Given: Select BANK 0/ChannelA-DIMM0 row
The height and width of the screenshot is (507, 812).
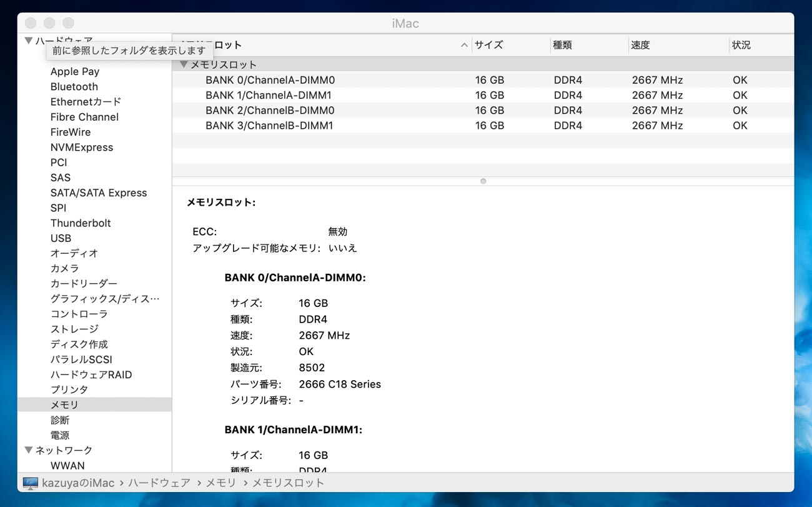Looking at the screenshot, I should [483, 80].
